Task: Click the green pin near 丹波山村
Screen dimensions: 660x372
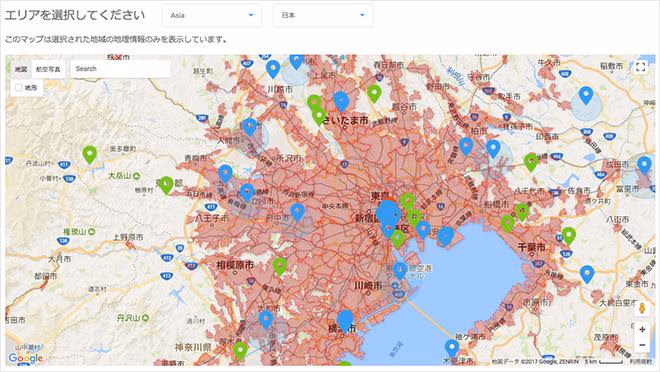Action: pyautogui.click(x=90, y=154)
